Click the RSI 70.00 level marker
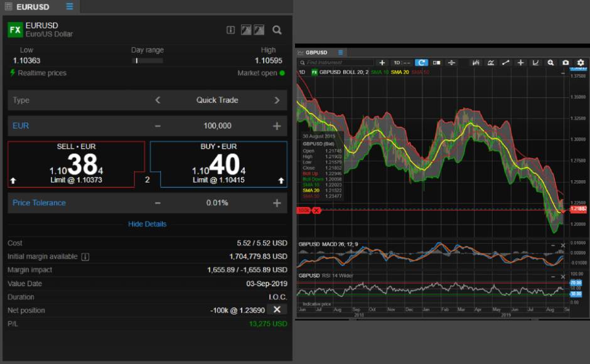This screenshot has height=364, width=590. click(576, 282)
